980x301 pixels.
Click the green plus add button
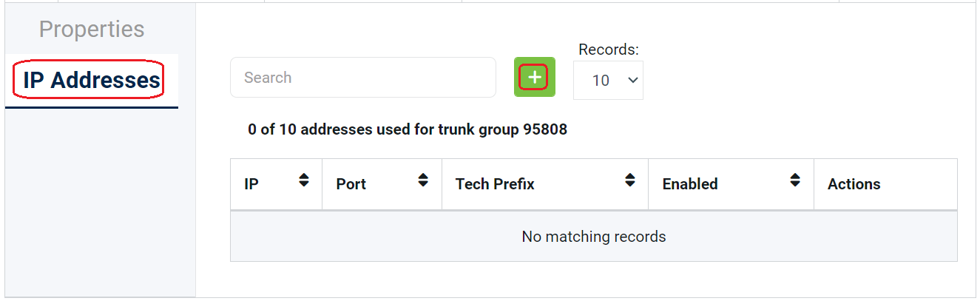[534, 77]
